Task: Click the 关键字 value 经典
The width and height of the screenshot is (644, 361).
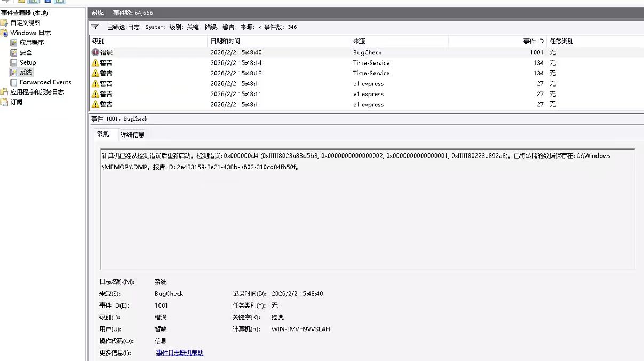Action: [x=277, y=317]
